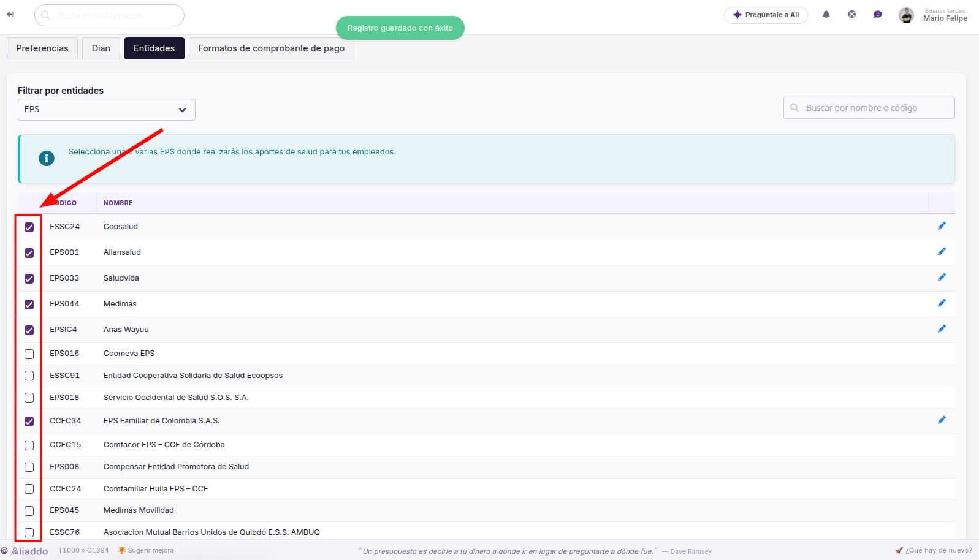Check the Coomeva EPS checkbox
The image size is (979, 560).
(x=29, y=354)
